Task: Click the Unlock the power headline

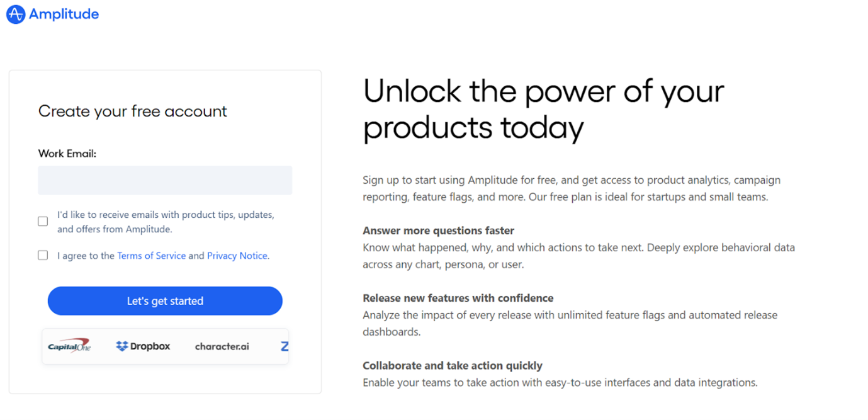Action: pyautogui.click(x=544, y=110)
